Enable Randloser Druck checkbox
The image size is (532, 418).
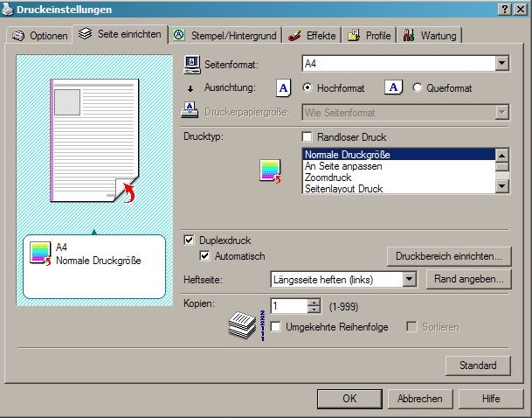pos(307,137)
